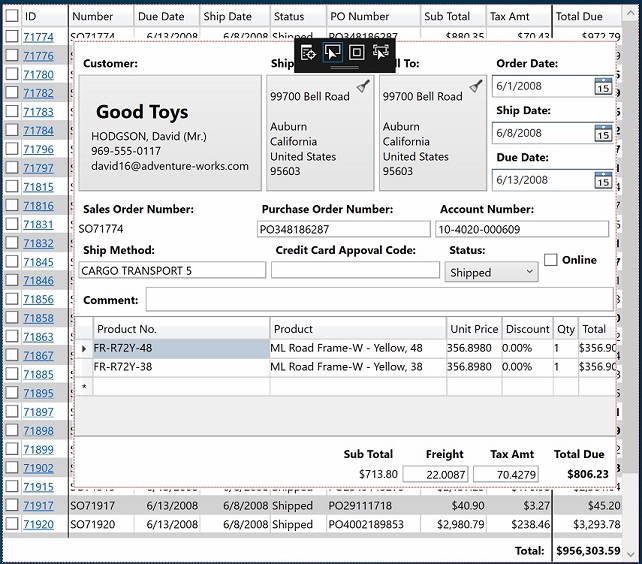Check the box for order 71782
This screenshot has width=642, height=564.
12,92
